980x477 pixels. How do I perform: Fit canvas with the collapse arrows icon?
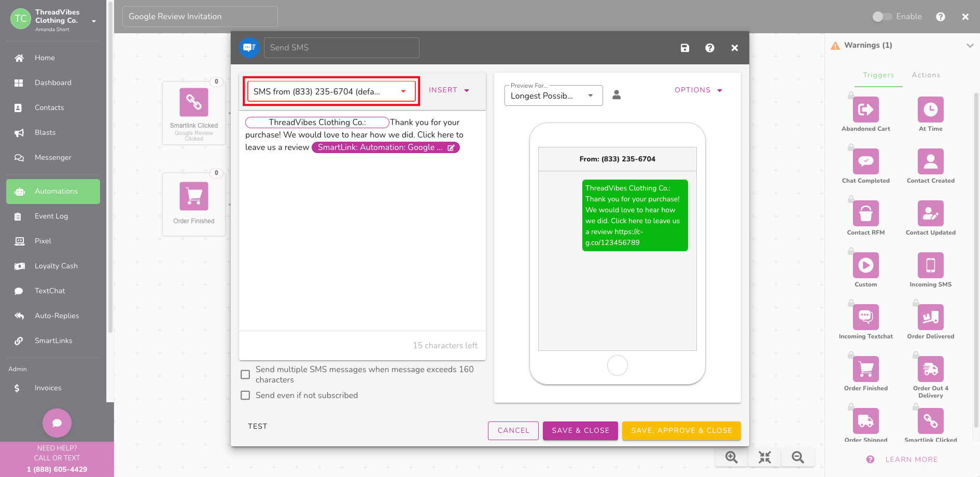pos(765,457)
